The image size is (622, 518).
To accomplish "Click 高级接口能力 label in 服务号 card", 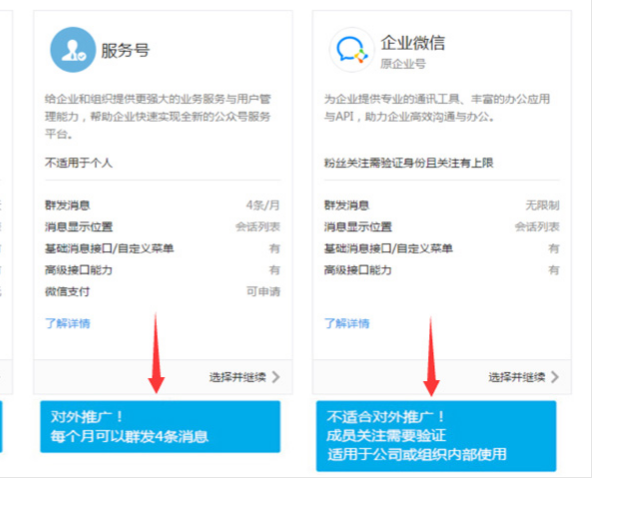I will (79, 270).
